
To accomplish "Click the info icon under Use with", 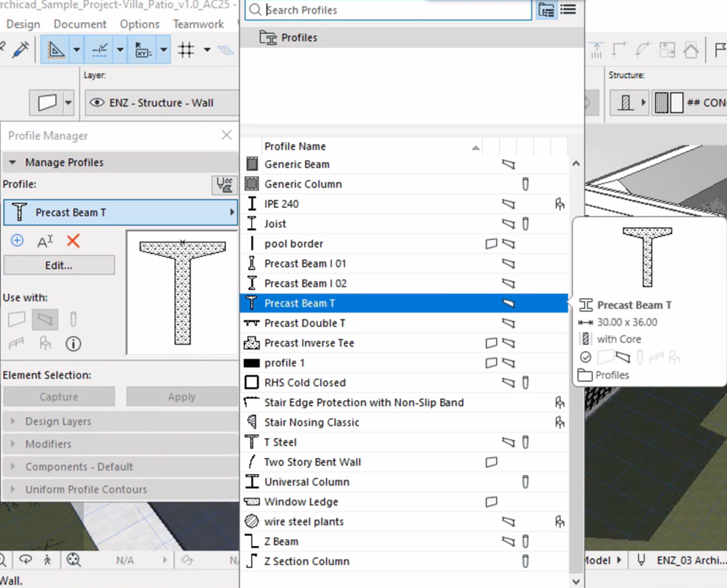I will 73,343.
